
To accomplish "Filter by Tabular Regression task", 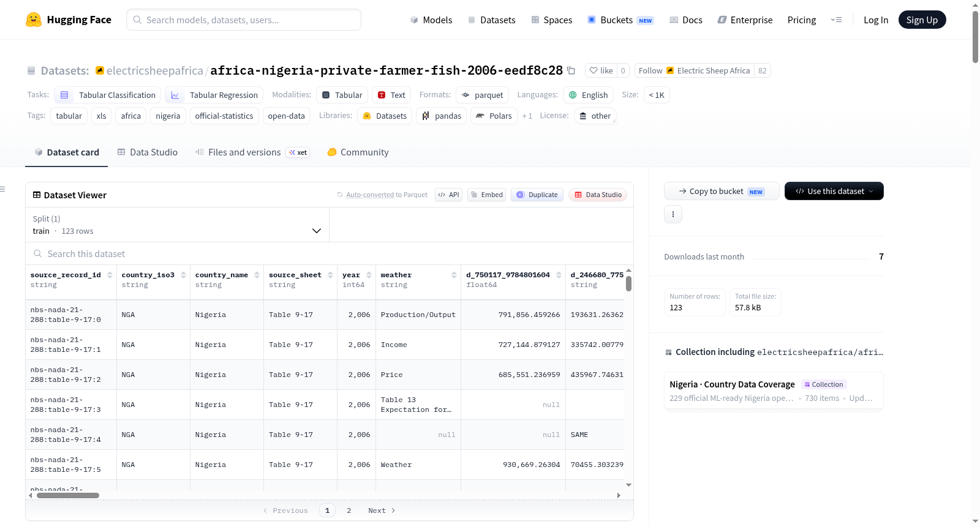I will coord(214,95).
